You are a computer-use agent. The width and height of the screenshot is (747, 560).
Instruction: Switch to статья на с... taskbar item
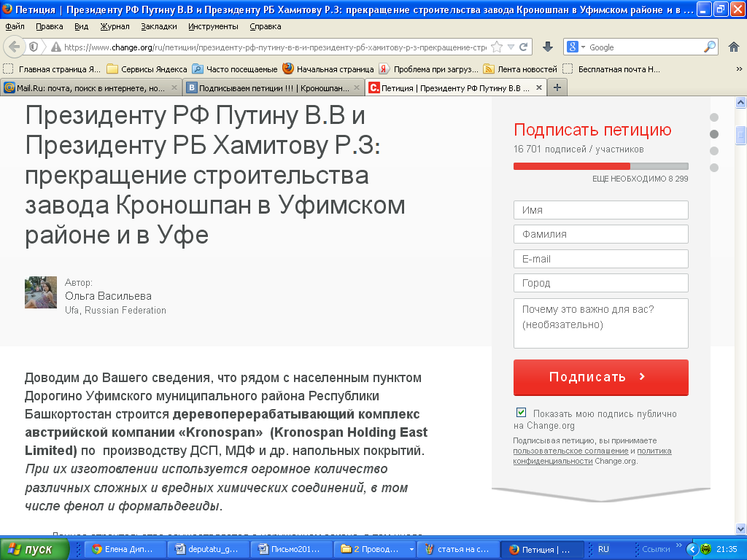pos(458,550)
